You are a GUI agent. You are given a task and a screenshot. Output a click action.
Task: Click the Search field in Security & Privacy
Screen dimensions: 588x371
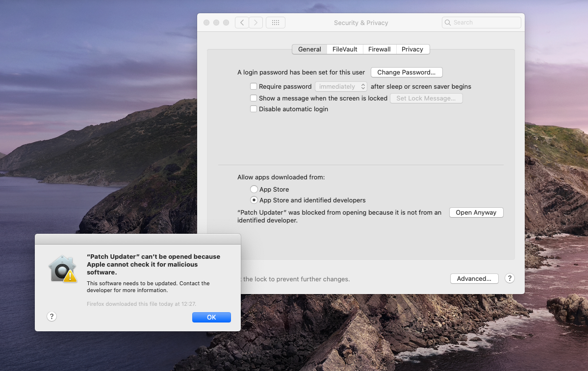tap(482, 23)
